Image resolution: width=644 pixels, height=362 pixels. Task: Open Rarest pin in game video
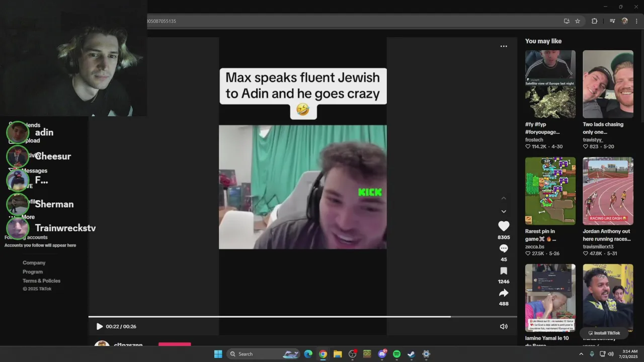(x=550, y=191)
